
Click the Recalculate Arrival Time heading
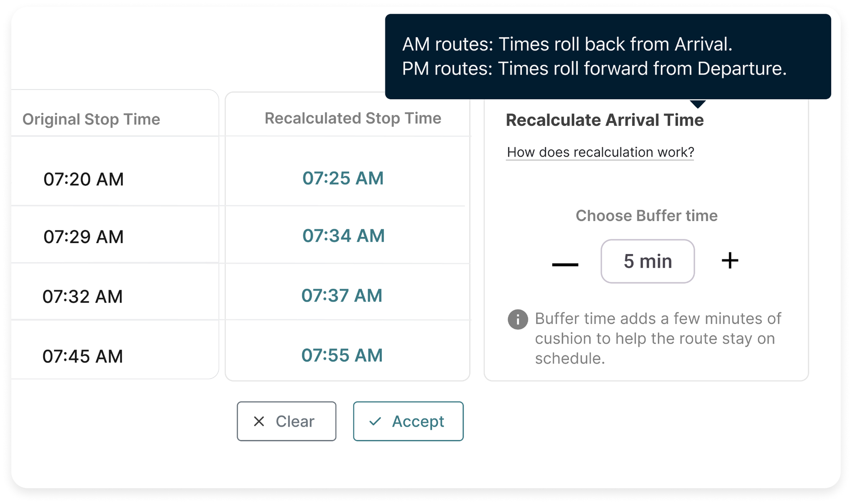pos(605,120)
